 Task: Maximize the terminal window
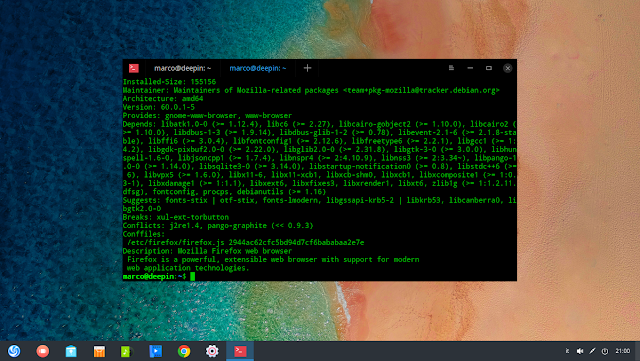point(489,68)
